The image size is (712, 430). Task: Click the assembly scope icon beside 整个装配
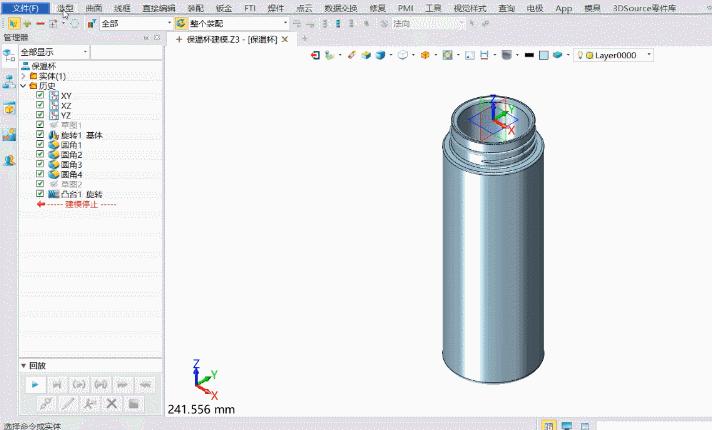tap(181, 23)
